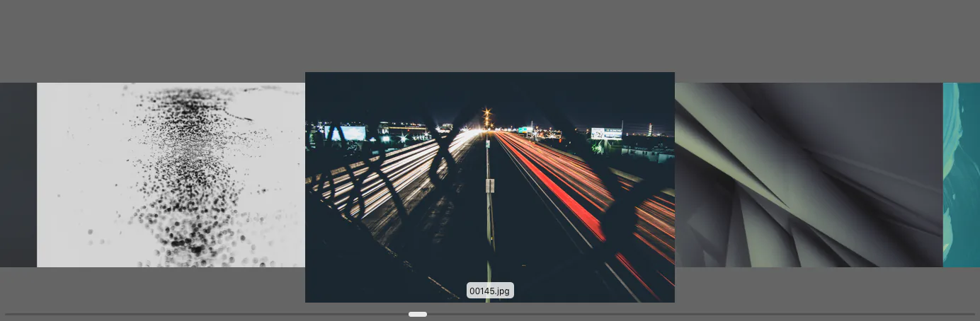Click the white scrollbar thumb
Screen dimensions: 980x321
[418, 314]
